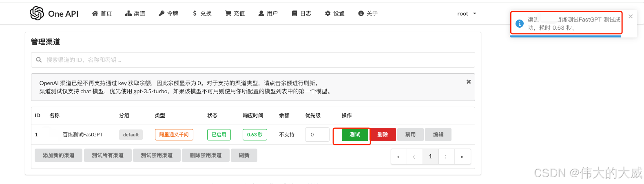Open the 首页 home menu item
Viewport: 644px width, 184px height.
[x=102, y=13]
